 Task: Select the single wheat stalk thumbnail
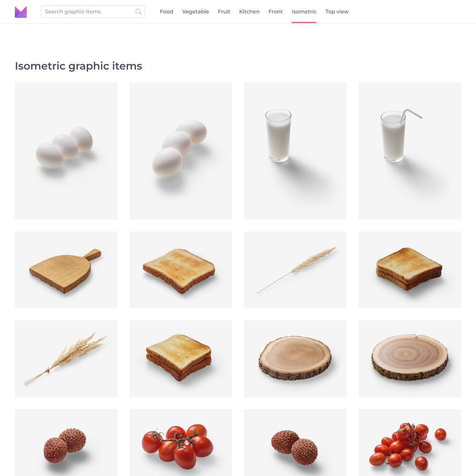point(295,270)
